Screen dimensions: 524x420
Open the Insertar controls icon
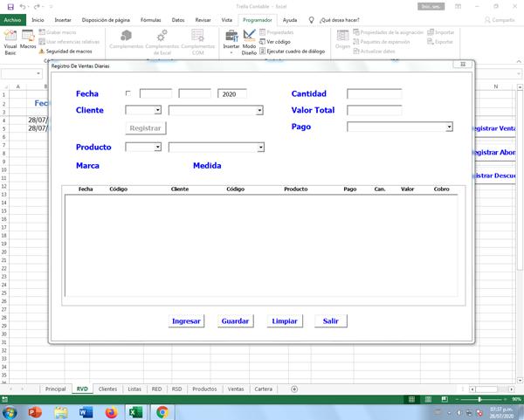pos(231,40)
